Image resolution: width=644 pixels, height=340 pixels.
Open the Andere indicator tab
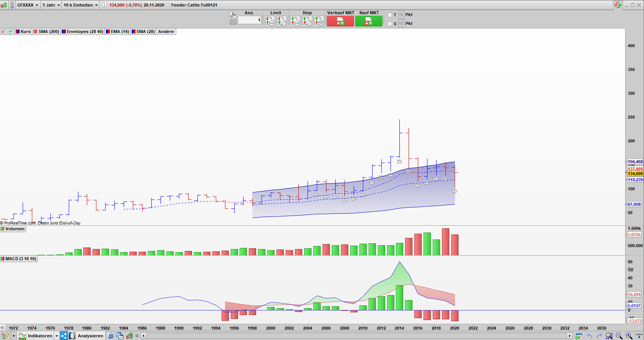(166, 31)
